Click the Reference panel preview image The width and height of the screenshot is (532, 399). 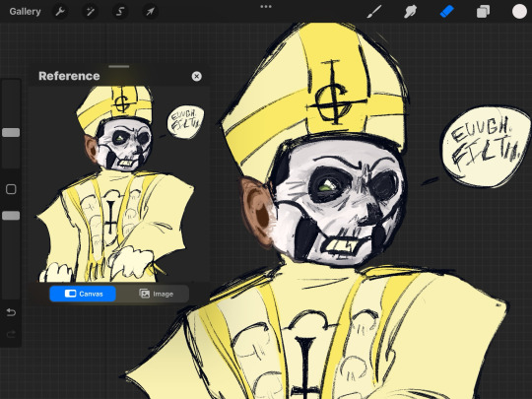[119, 184]
